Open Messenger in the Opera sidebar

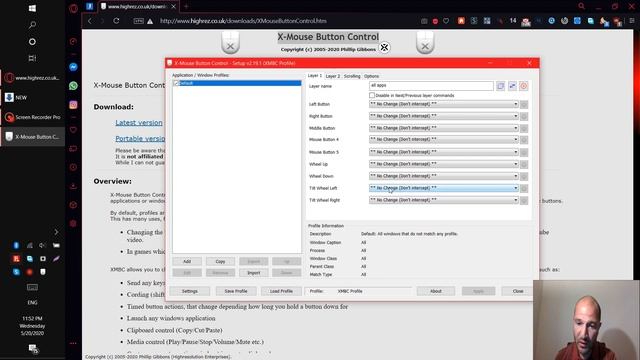pos(73,67)
